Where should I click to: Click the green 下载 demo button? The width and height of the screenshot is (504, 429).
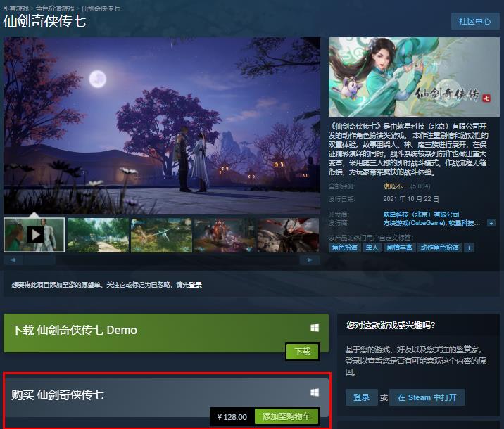tap(303, 352)
